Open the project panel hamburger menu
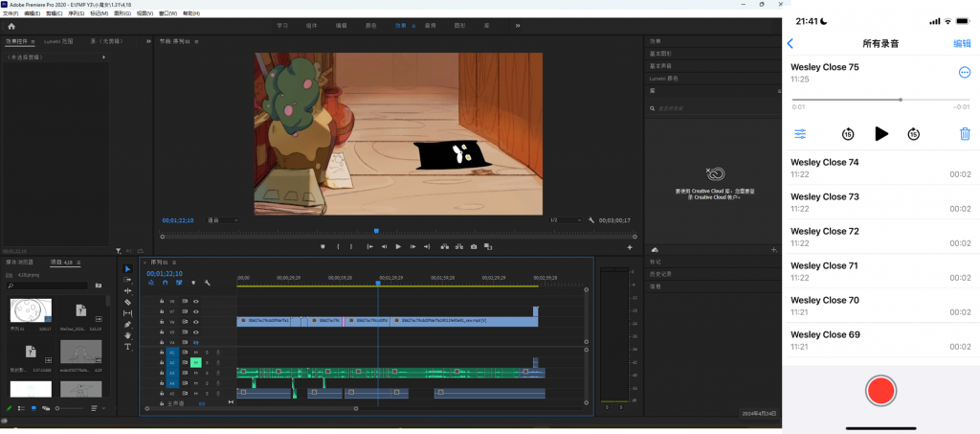This screenshot has width=980, height=434. [x=77, y=263]
